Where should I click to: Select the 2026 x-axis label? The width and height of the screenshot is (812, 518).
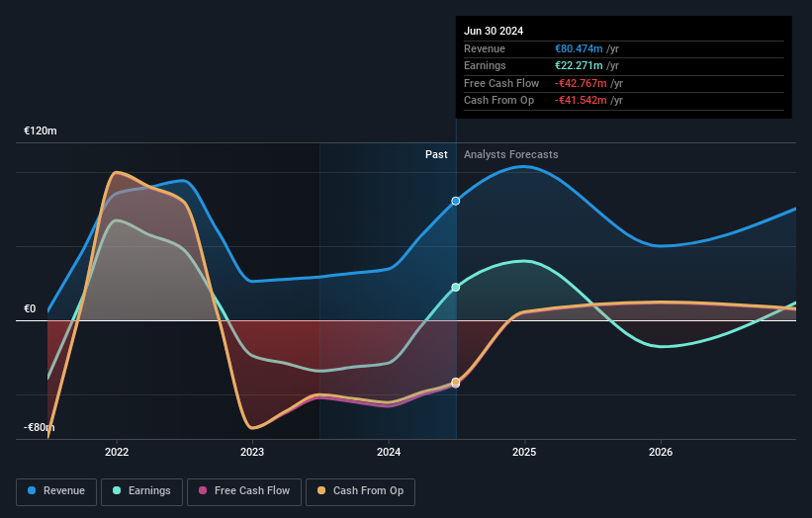661,452
